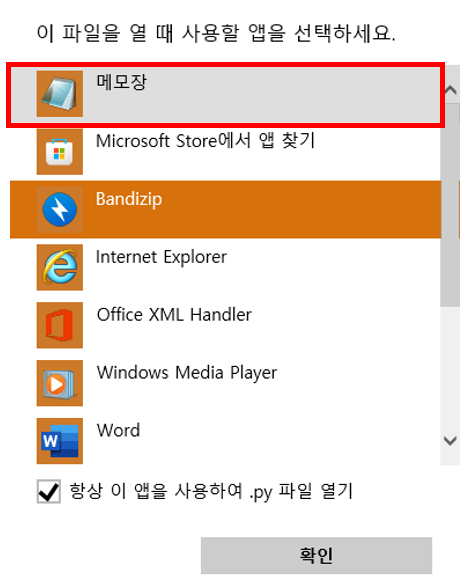Image resolution: width=467 pixels, height=584 pixels.
Task: Pick the Office XML Handler label
Action: pyautogui.click(x=174, y=315)
